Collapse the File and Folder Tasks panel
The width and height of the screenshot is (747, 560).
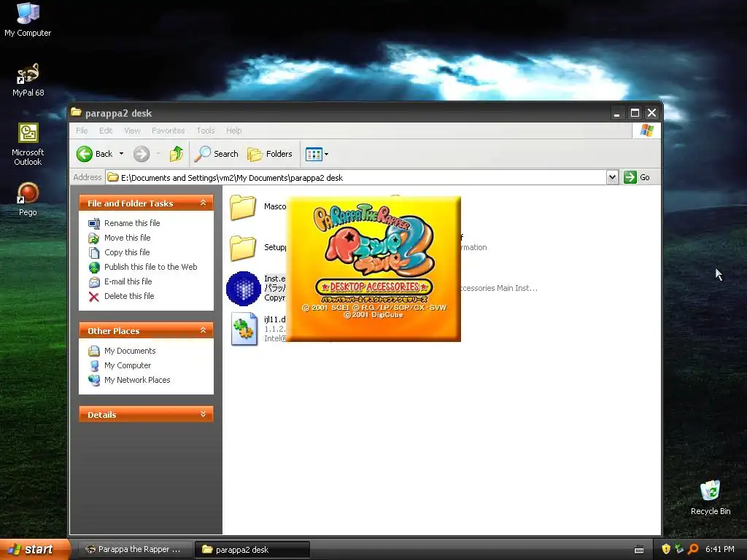coord(203,203)
